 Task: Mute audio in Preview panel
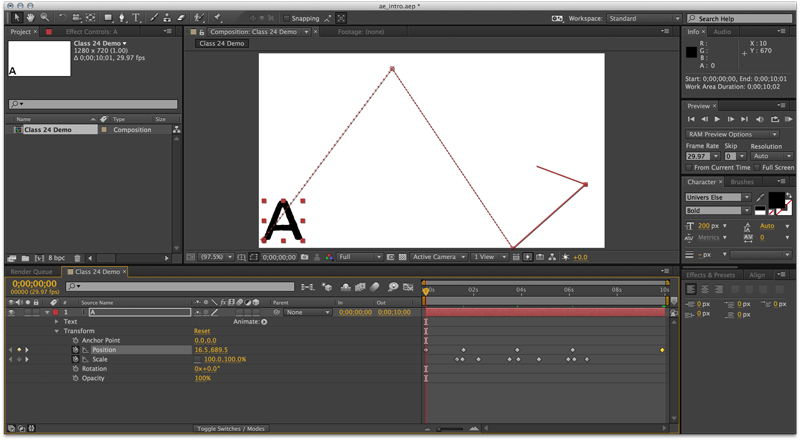click(760, 119)
